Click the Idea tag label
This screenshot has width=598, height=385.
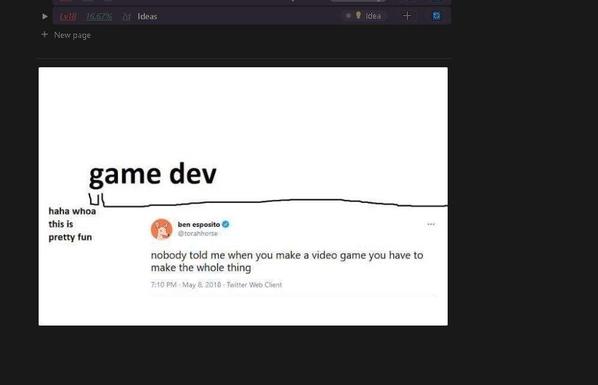[373, 16]
